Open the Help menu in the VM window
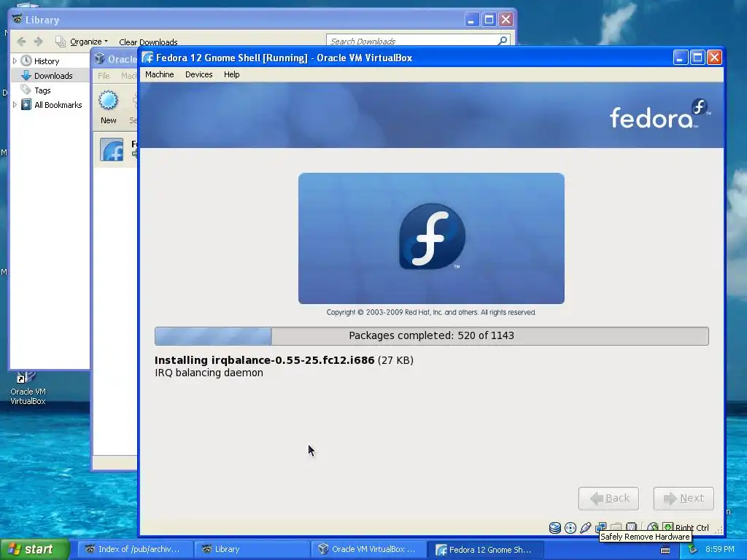747x560 pixels. tap(231, 74)
